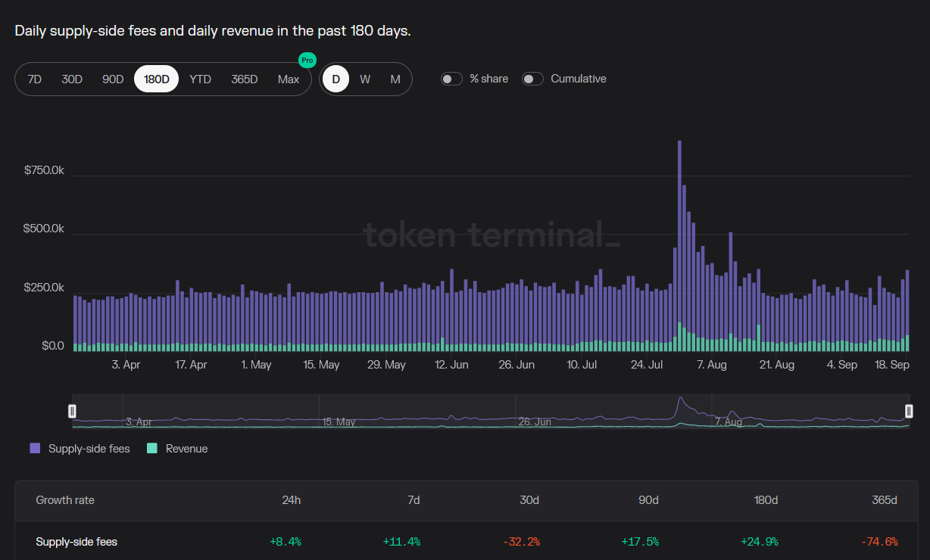Turn on the Cumulative toggle
Image resolution: width=930 pixels, height=560 pixels.
532,79
